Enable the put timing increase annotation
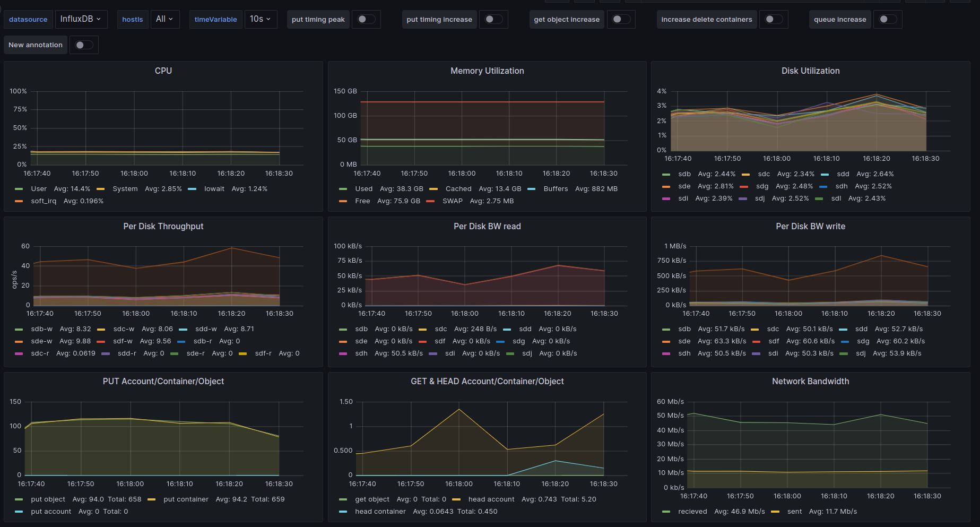Screen dimensions: 980x527 pyautogui.click(x=493, y=19)
